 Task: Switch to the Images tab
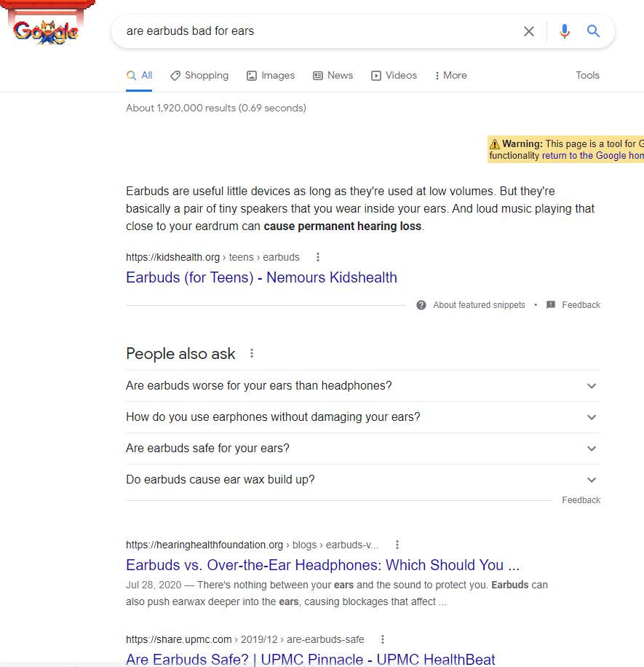click(271, 75)
